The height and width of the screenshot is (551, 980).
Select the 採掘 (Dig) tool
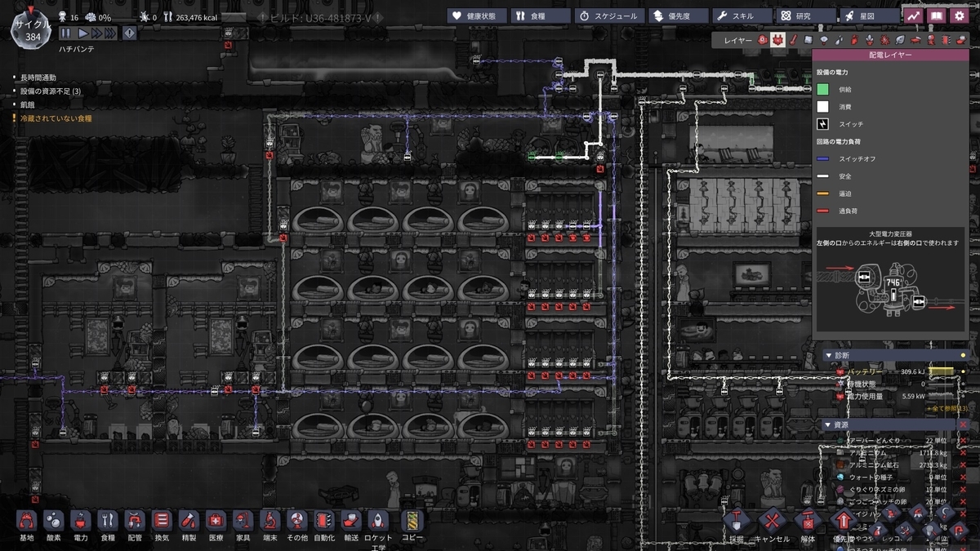(x=737, y=521)
